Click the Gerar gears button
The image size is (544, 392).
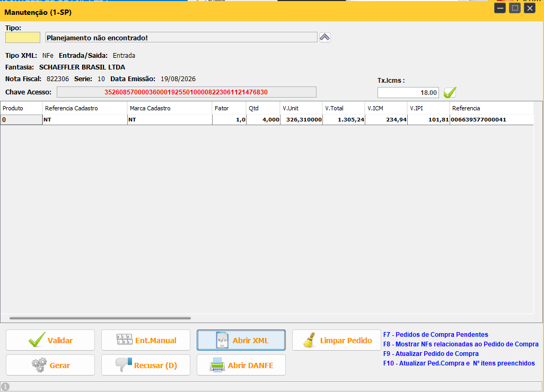50,365
